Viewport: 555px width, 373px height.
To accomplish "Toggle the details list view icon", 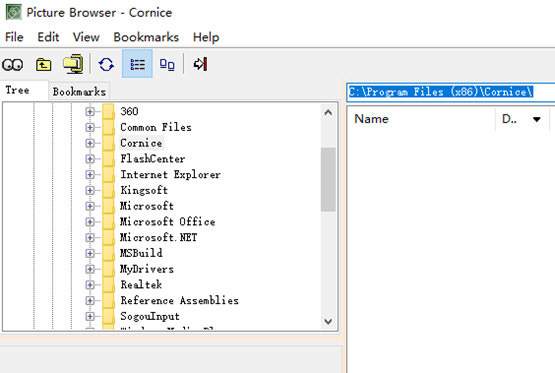I will [x=137, y=64].
